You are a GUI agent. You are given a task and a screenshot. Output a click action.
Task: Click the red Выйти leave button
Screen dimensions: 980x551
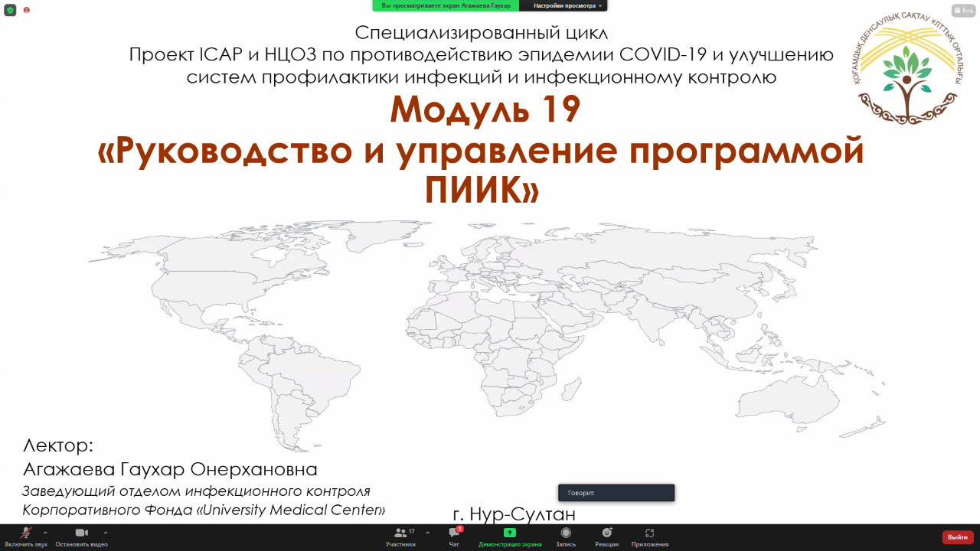coord(957,537)
